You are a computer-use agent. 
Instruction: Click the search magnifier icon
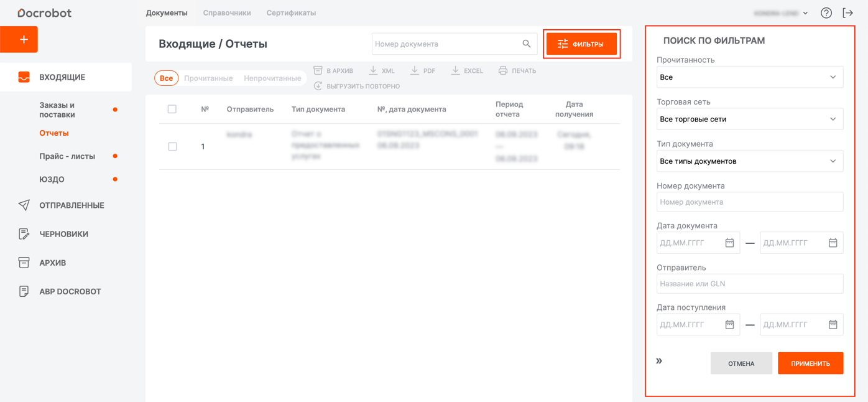point(526,44)
